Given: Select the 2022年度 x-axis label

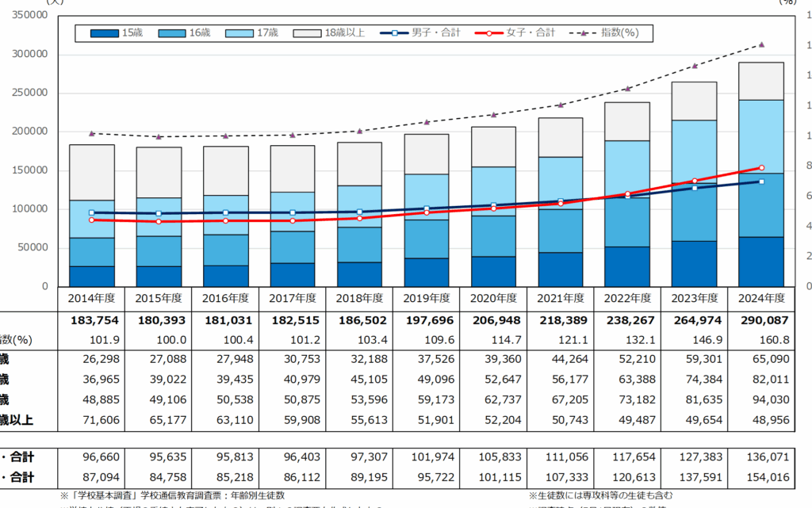Looking at the screenshot, I should point(627,298).
